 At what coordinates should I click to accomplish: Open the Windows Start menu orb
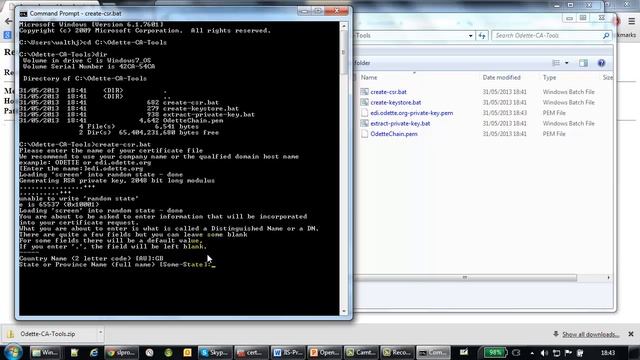[x=13, y=352]
